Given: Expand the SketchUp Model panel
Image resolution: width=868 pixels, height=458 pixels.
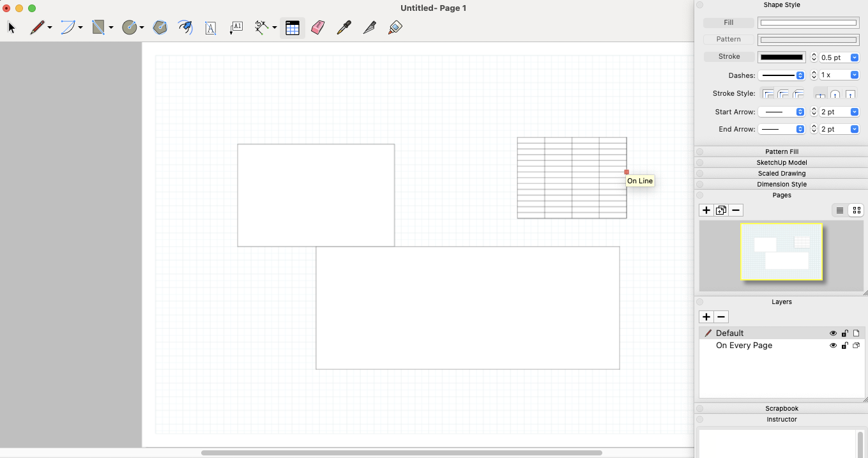Looking at the screenshot, I should 782,163.
